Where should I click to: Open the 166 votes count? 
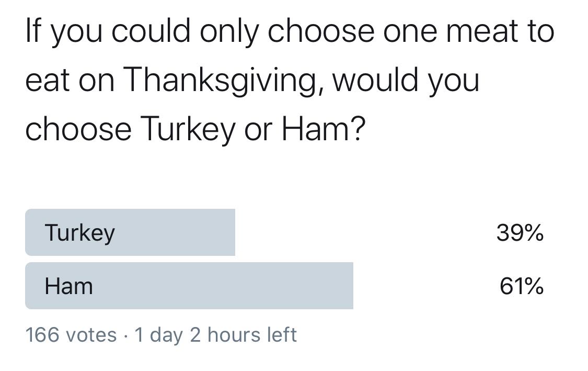pos(71,334)
